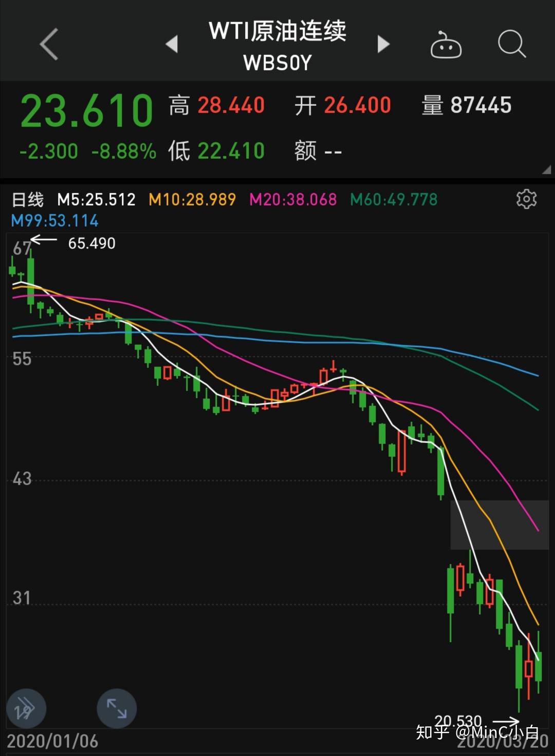555x756 pixels.
Task: Tap the latest rightmost green candlestick
Action: click(539, 666)
